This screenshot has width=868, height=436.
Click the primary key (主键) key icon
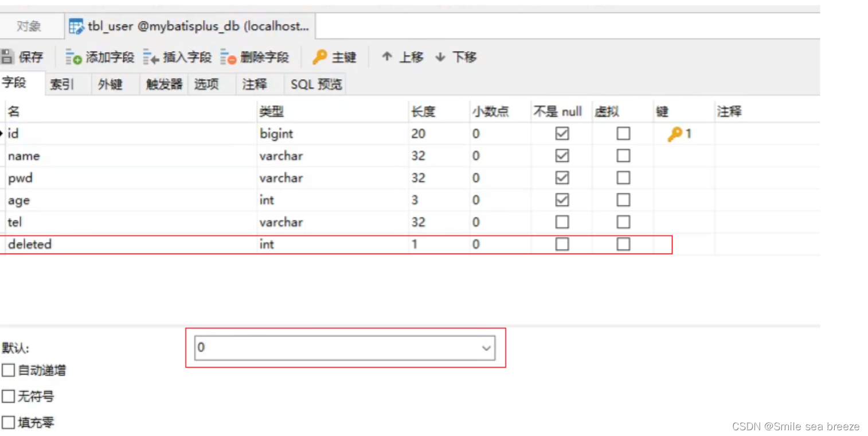point(320,57)
